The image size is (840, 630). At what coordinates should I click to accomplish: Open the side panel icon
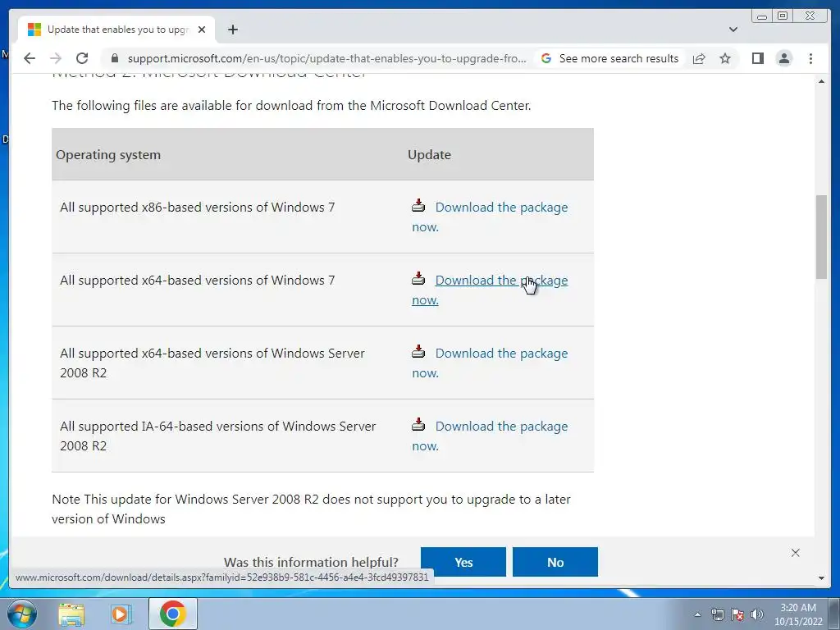coord(757,58)
